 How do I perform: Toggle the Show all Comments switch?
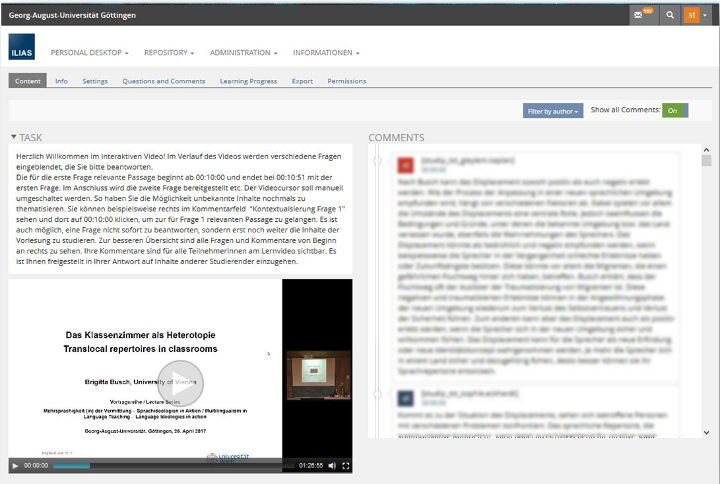coord(674,110)
